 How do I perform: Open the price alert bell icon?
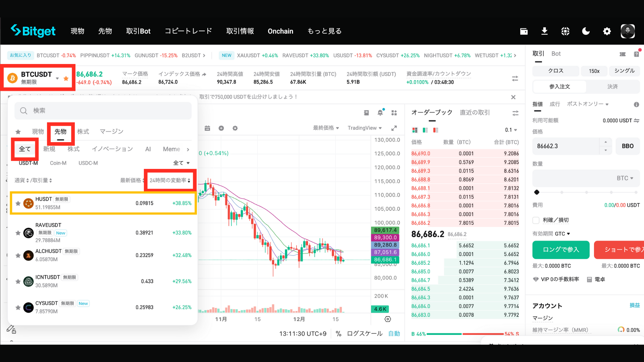pos(380,113)
